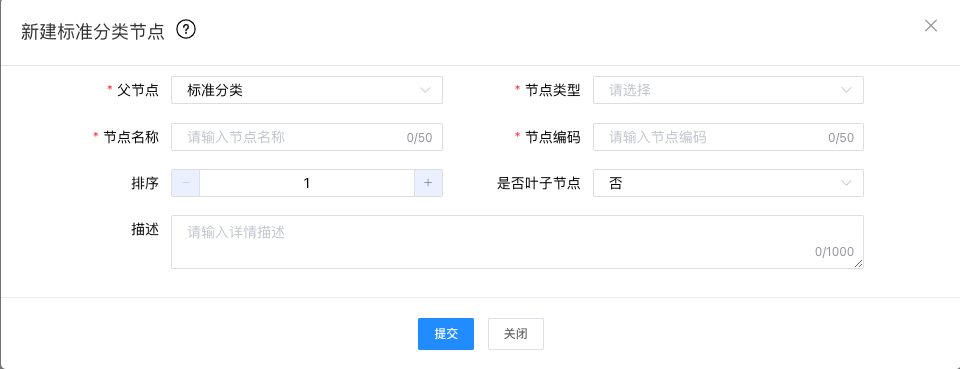Open the 父节点 dropdown showing 标准分类
Screen dimensions: 960x369
tap(307, 90)
